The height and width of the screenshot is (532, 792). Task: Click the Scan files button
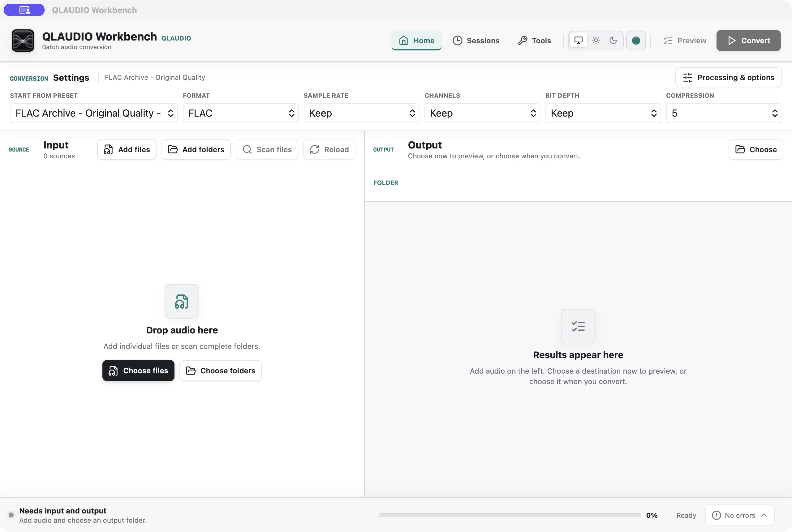(267, 149)
